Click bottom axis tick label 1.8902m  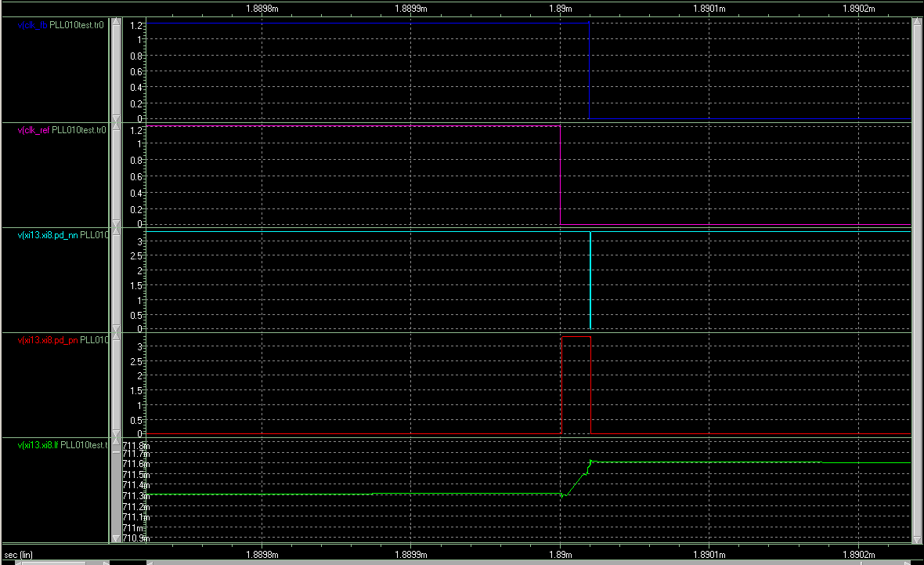click(x=858, y=554)
